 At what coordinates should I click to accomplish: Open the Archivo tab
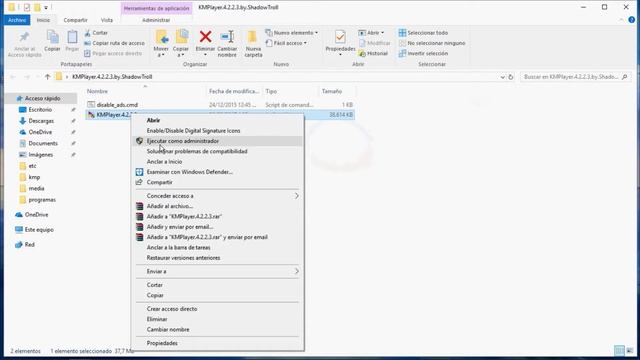17,20
